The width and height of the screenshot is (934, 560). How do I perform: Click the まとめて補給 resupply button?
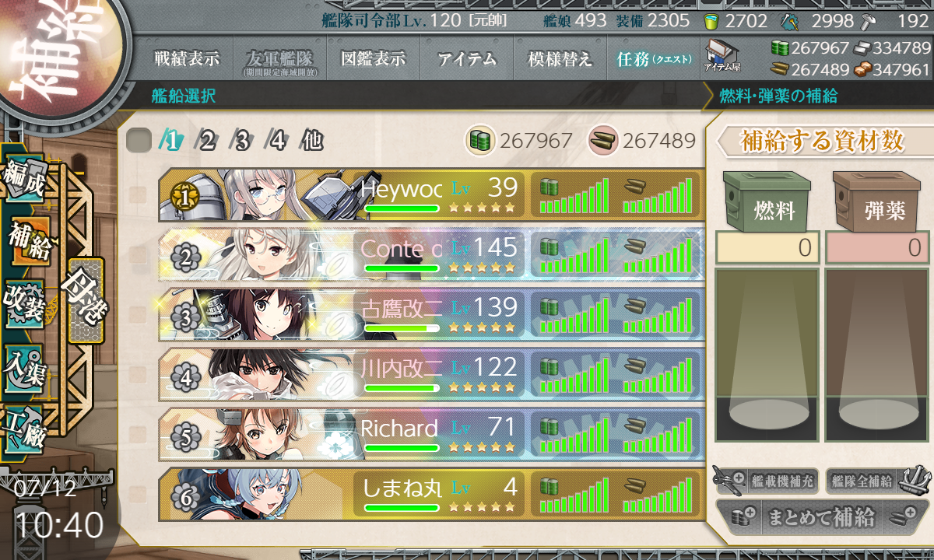point(822,517)
